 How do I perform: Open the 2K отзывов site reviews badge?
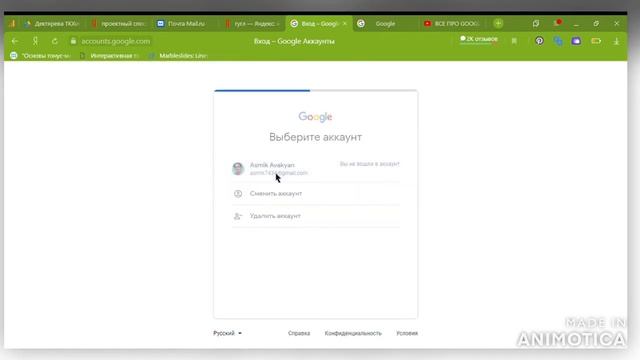tap(479, 39)
